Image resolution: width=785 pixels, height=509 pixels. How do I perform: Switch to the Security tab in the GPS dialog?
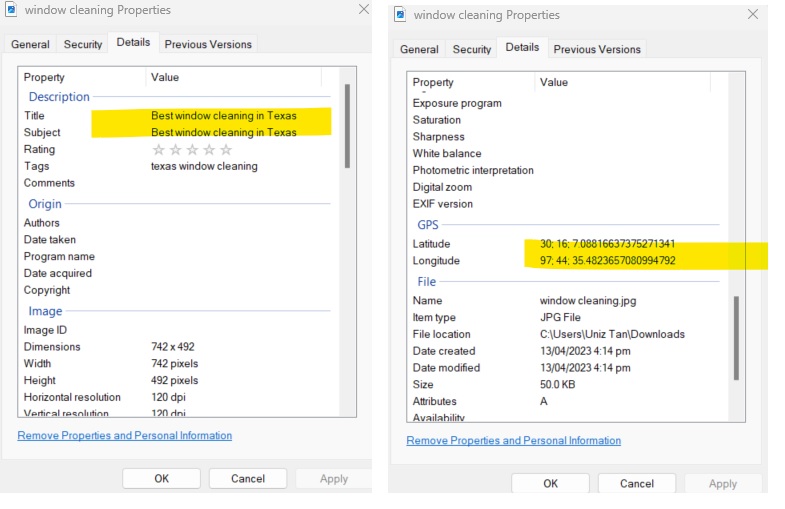click(x=471, y=49)
